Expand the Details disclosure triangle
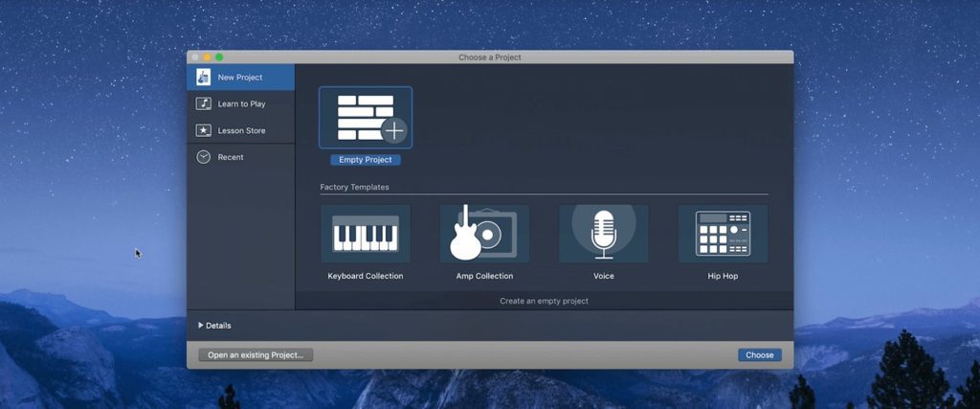980x409 pixels. (x=200, y=326)
